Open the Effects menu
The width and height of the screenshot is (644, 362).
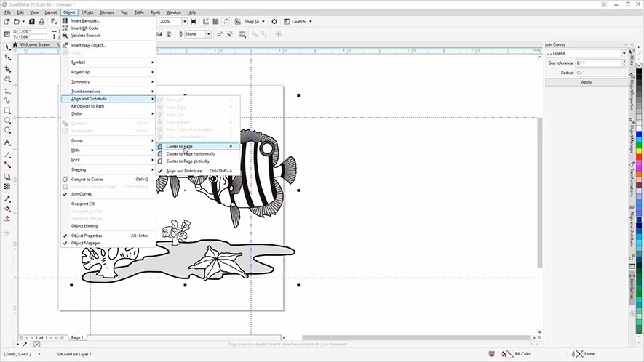(x=87, y=12)
